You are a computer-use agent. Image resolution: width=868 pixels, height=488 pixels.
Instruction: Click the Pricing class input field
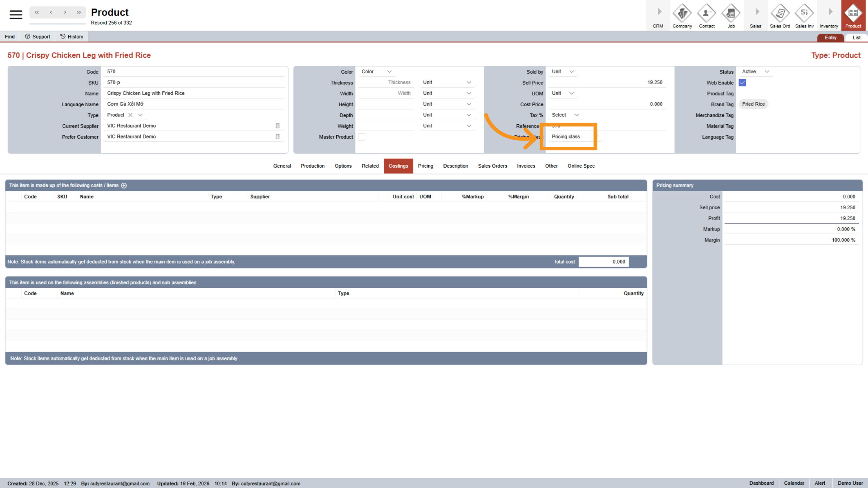570,136
